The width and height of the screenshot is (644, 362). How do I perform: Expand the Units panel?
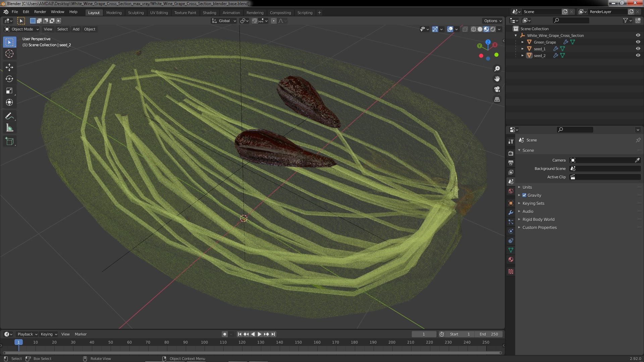(527, 187)
